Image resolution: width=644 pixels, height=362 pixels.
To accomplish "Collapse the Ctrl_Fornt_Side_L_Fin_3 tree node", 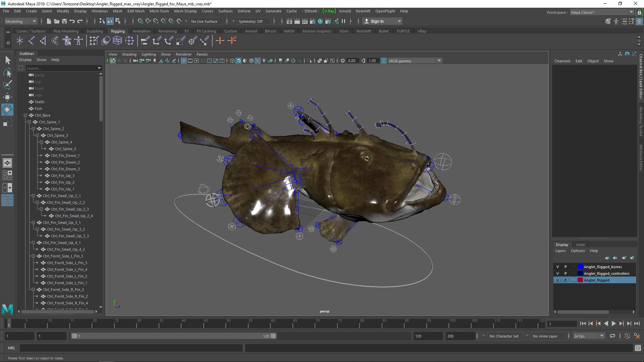I will [x=33, y=256].
